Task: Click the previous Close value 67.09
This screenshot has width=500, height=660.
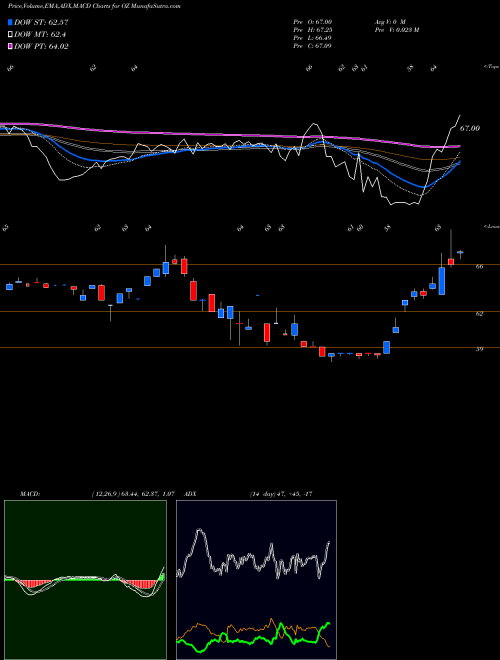Action: click(x=323, y=46)
